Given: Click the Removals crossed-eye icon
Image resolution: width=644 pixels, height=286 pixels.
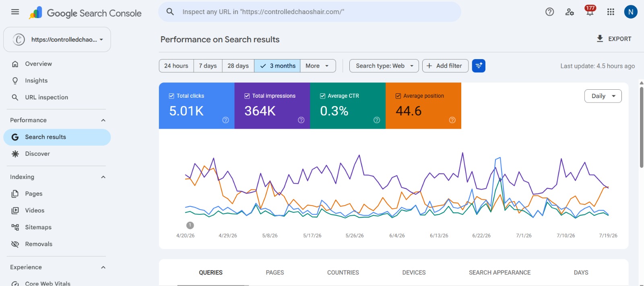Looking at the screenshot, I should point(15,244).
